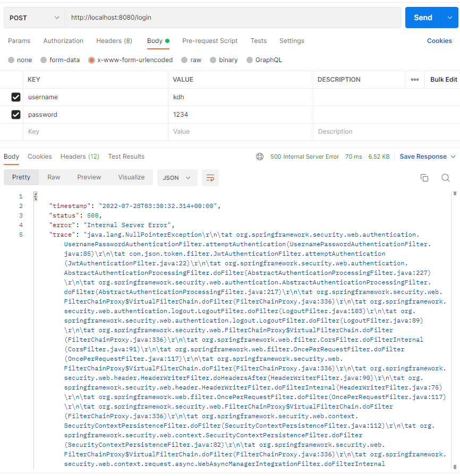460x476 pixels.
Task: Copy the response body with copy icon
Action: (424, 178)
